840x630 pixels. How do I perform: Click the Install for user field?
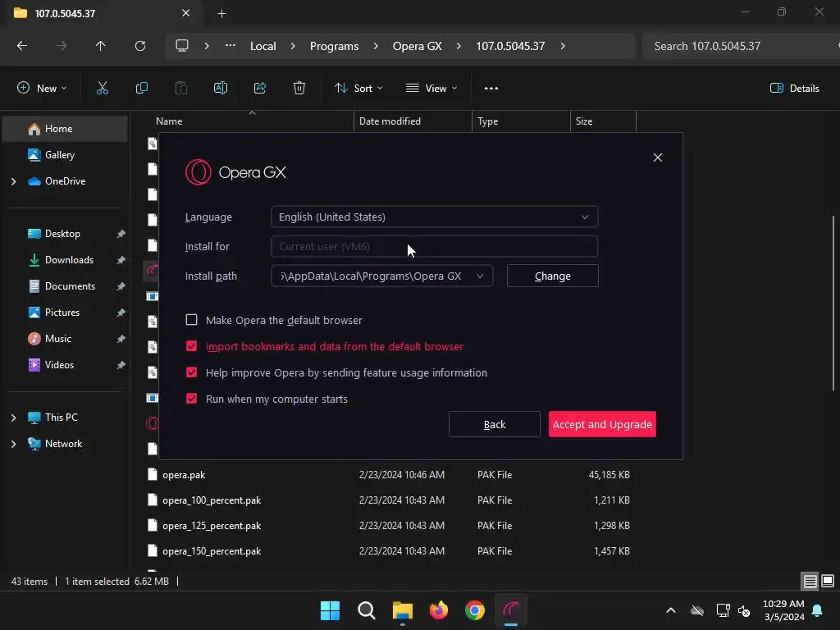click(435, 246)
